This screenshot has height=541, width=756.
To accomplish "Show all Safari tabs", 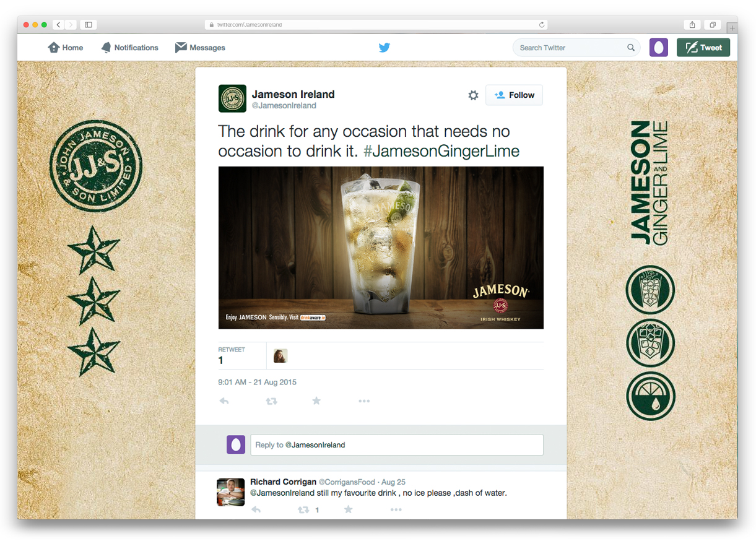I will (x=713, y=25).
